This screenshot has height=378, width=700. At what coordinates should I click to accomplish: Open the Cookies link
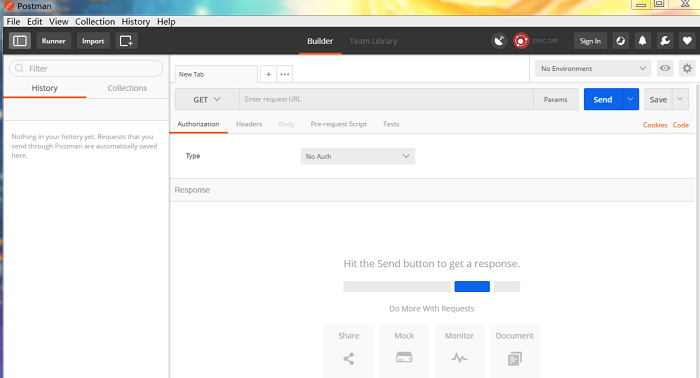655,125
